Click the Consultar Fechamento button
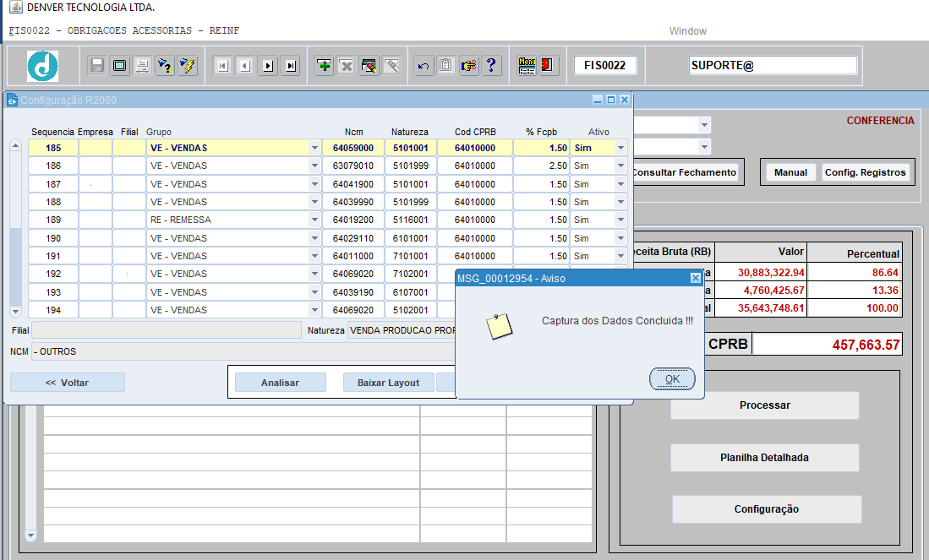This screenshot has height=560, width=929. point(686,172)
